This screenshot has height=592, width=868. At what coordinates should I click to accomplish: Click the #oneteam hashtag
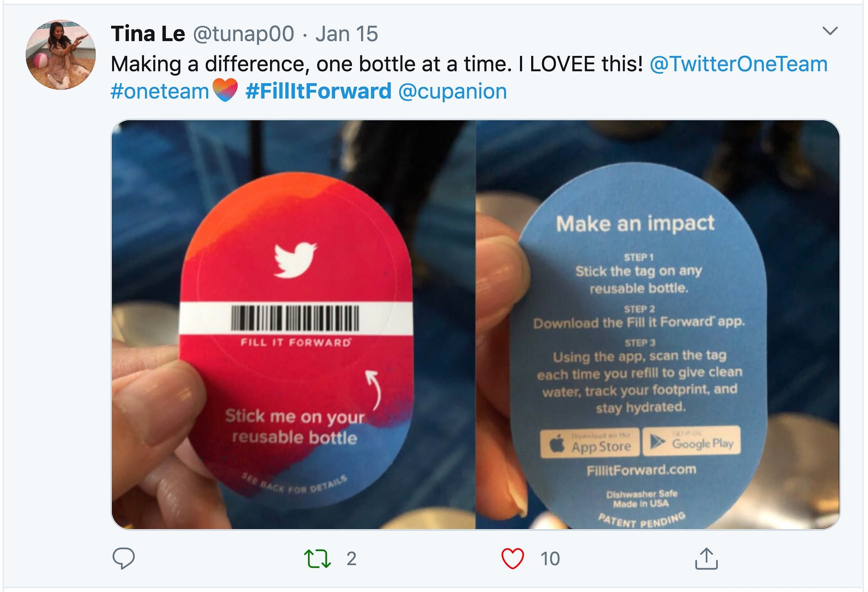point(160,92)
